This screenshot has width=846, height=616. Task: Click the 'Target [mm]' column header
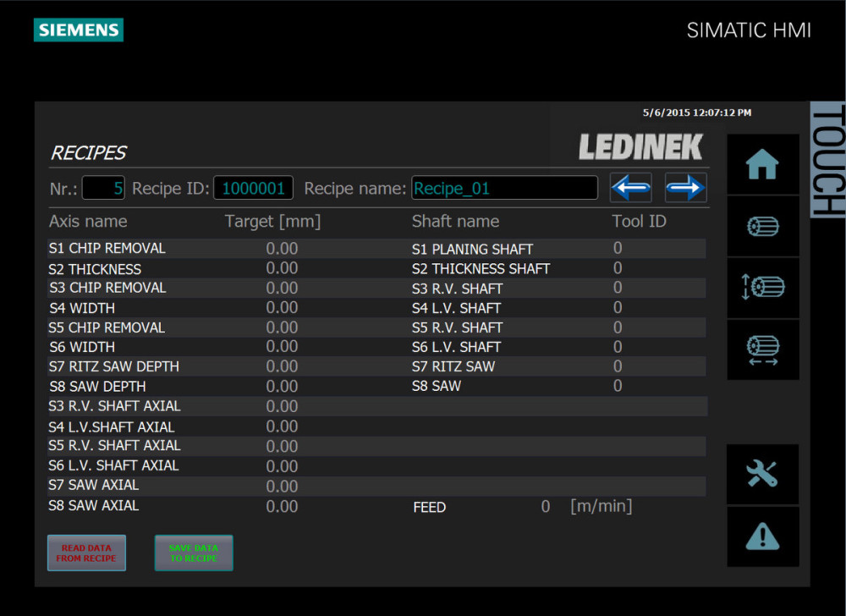coord(273,222)
